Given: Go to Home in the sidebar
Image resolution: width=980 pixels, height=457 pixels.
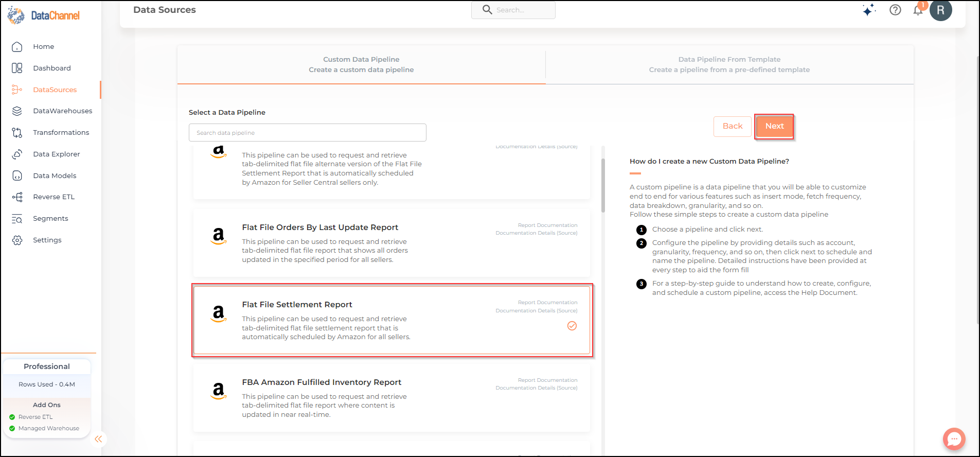Looking at the screenshot, I should tap(44, 47).
